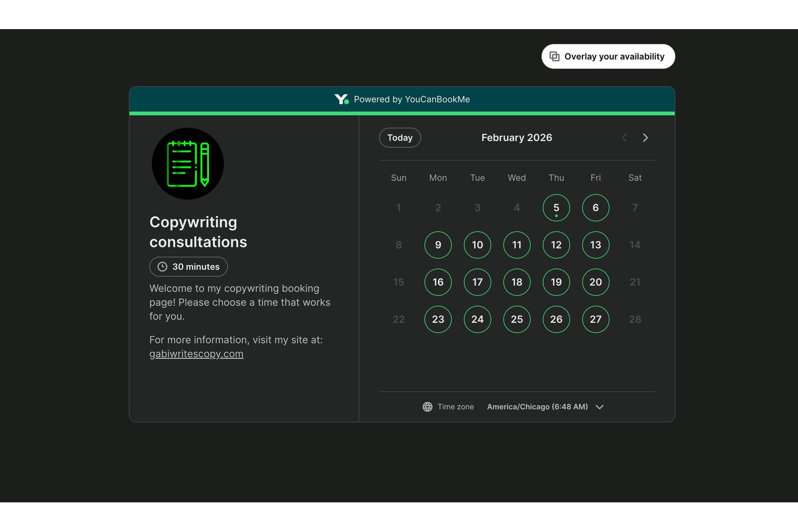798x532 pixels.
Task: Pick Tuesday February 17
Action: coord(478,282)
